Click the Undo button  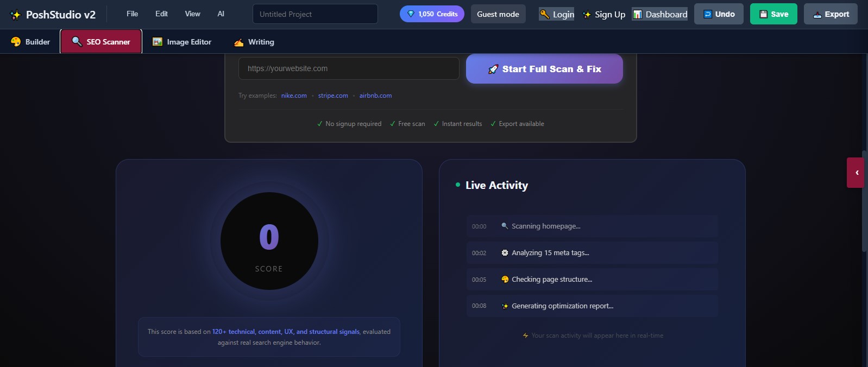[719, 14]
